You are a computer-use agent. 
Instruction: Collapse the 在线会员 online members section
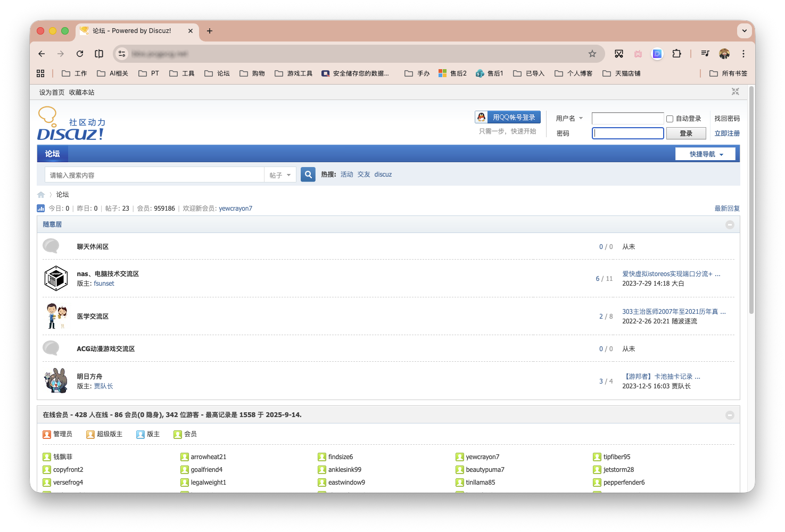point(730,415)
